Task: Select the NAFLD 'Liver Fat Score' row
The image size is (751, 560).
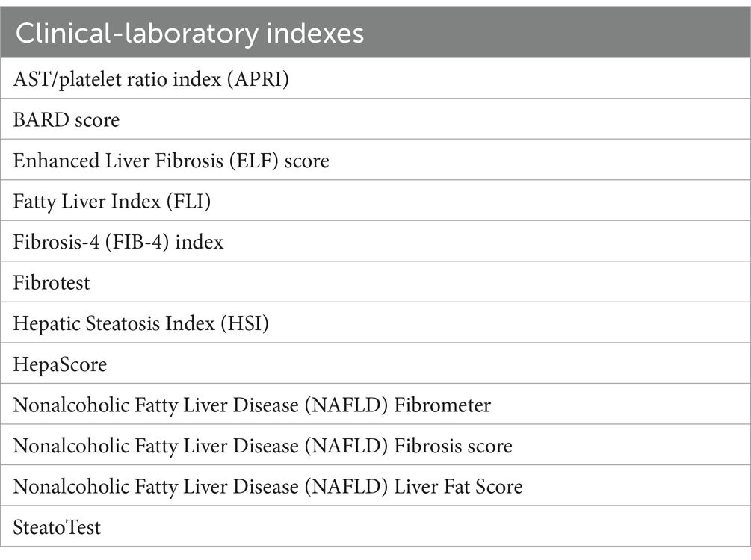Action: point(375,485)
